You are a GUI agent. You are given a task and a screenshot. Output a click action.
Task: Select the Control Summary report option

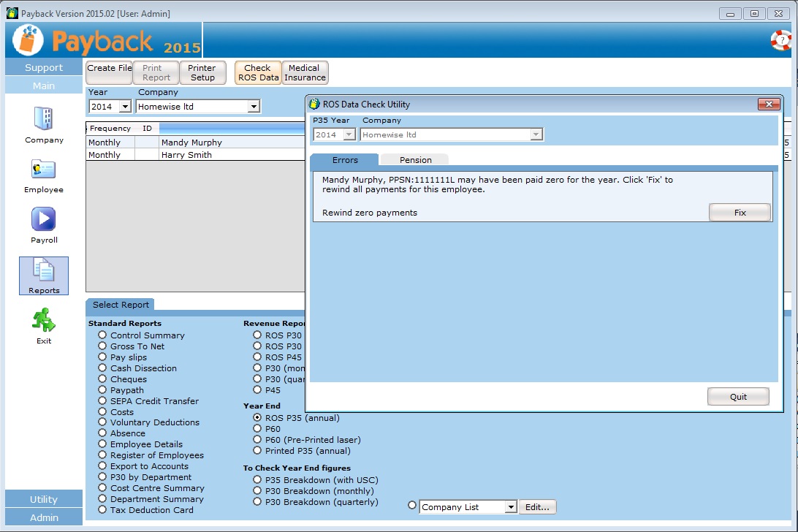[103, 335]
